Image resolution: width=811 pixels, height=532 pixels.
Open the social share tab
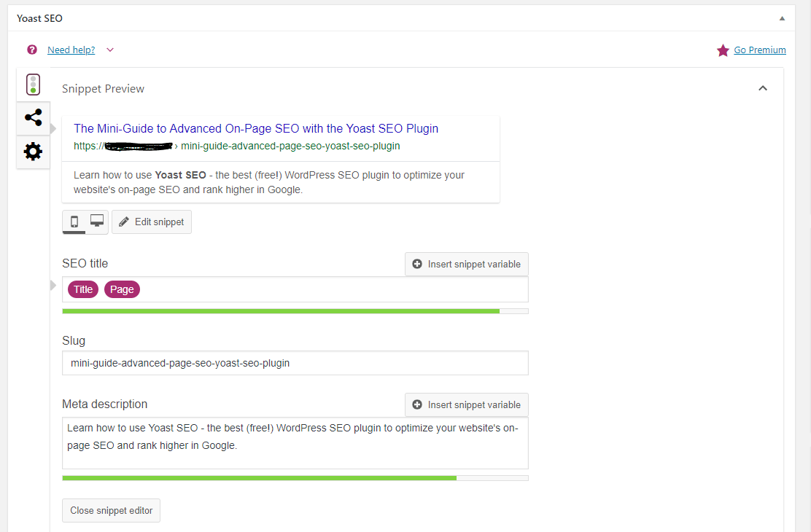(33, 118)
